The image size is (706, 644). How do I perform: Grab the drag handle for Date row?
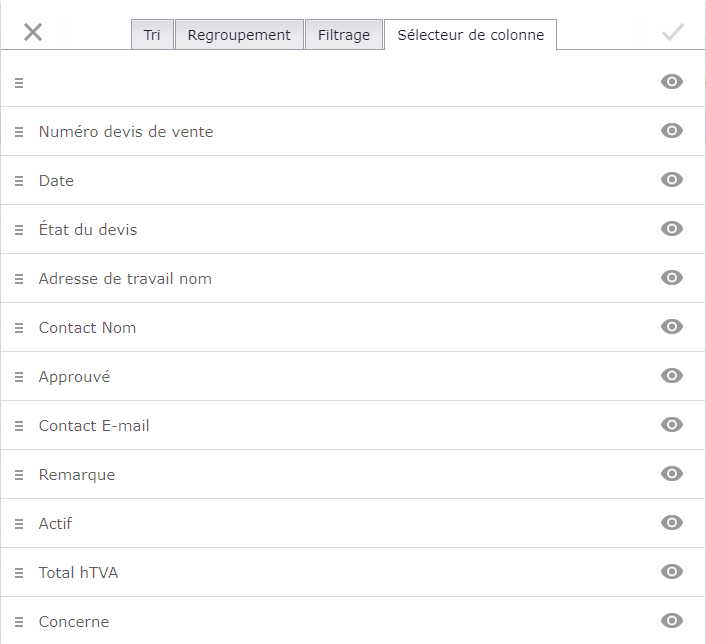[x=19, y=181]
